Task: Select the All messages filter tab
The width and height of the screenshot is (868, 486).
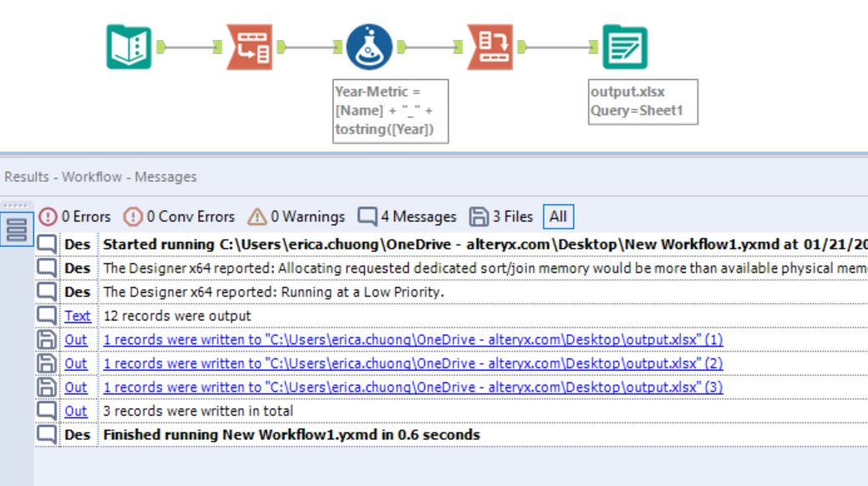Action: (557, 215)
